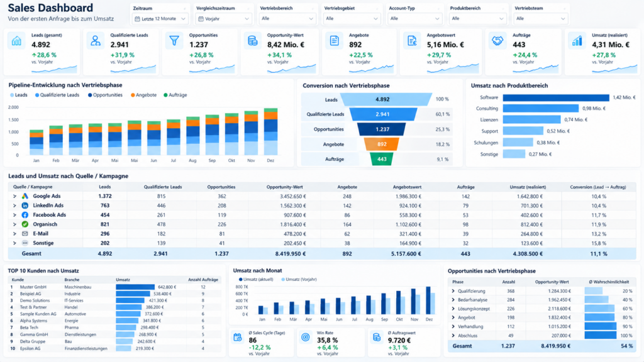Expand the Abschluss phase row
The height and width of the screenshot is (362, 644).
tap(453, 336)
